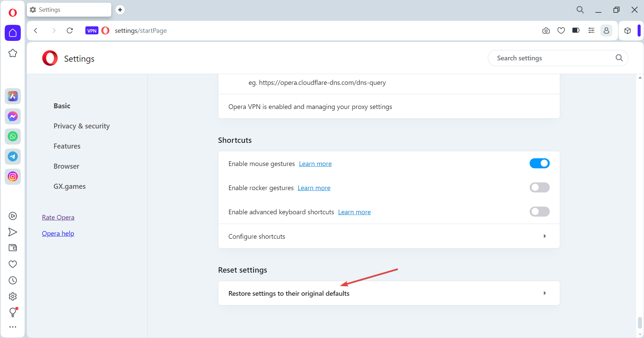Go back with the back arrow

[x=36, y=31]
